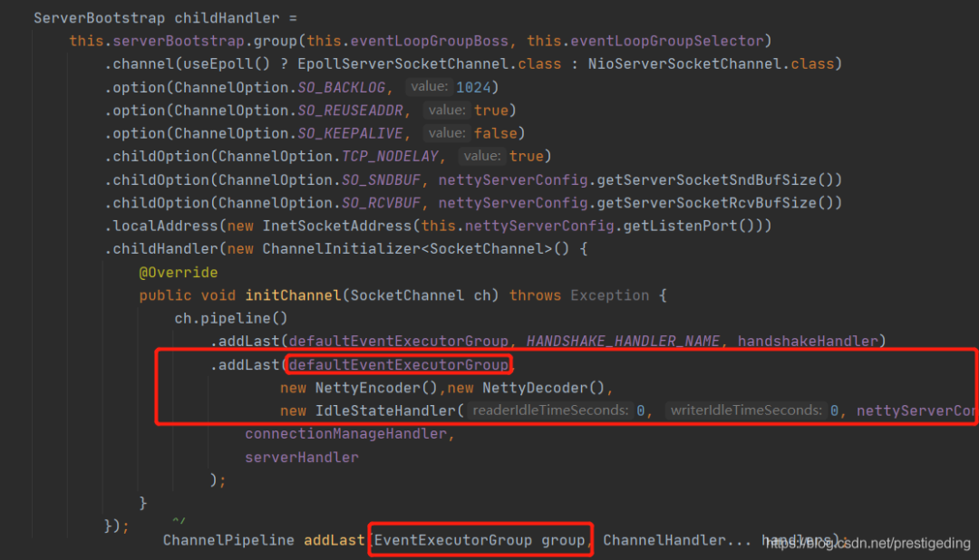Click the IdleStateHandler constructor name

click(385, 411)
